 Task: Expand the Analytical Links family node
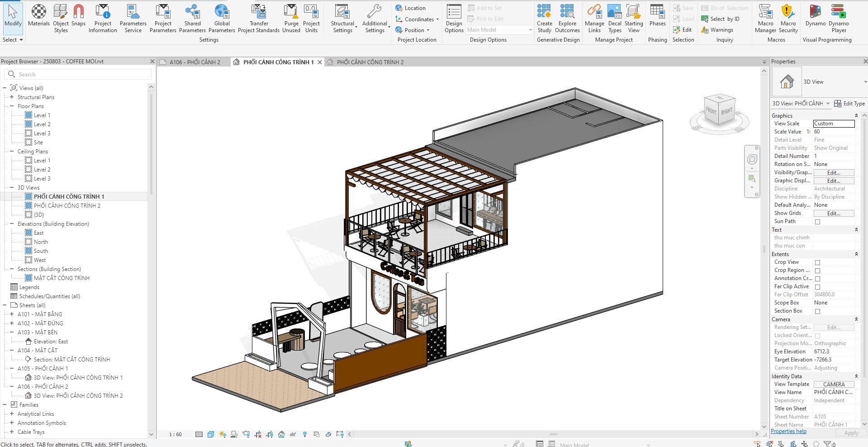[12, 414]
